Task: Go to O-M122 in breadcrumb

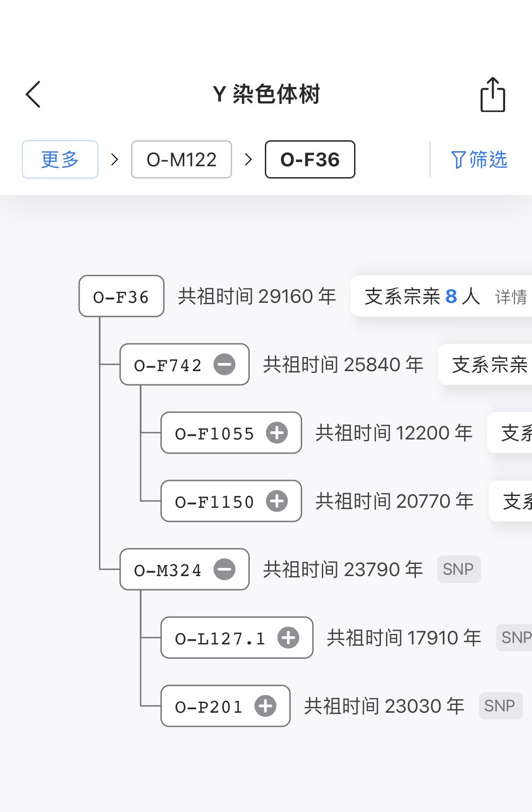Action: [182, 160]
